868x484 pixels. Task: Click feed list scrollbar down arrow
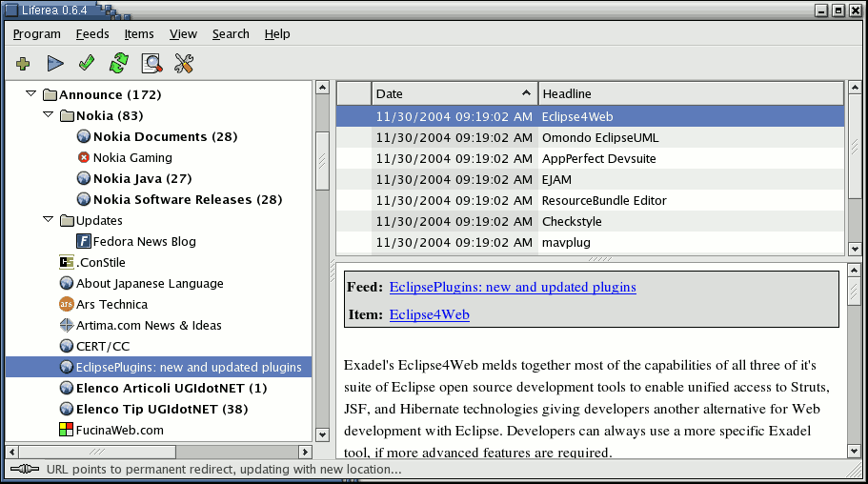[322, 434]
